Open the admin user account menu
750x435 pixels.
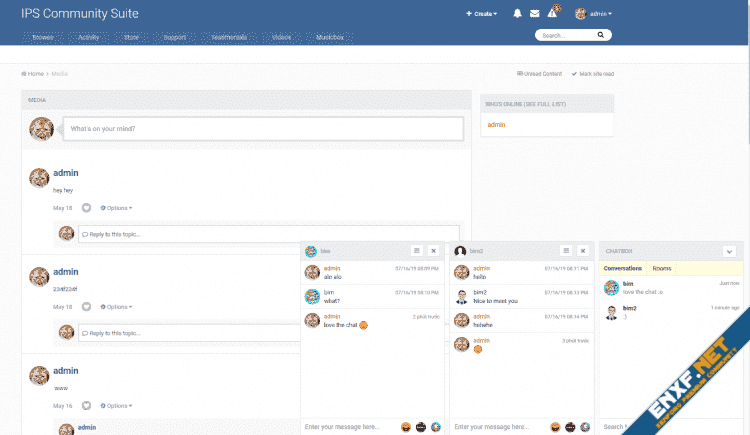coord(594,14)
